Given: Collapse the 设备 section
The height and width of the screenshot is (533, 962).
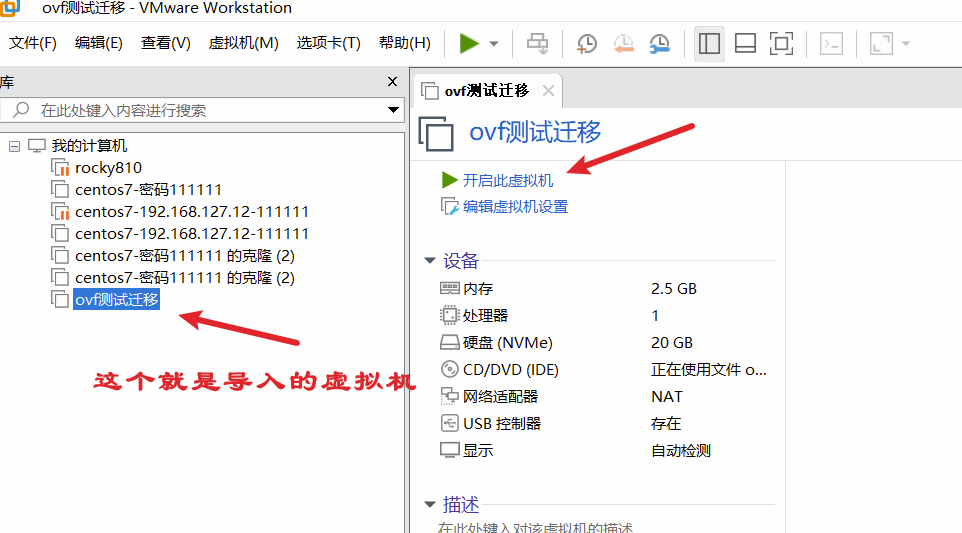Looking at the screenshot, I should click(x=429, y=261).
